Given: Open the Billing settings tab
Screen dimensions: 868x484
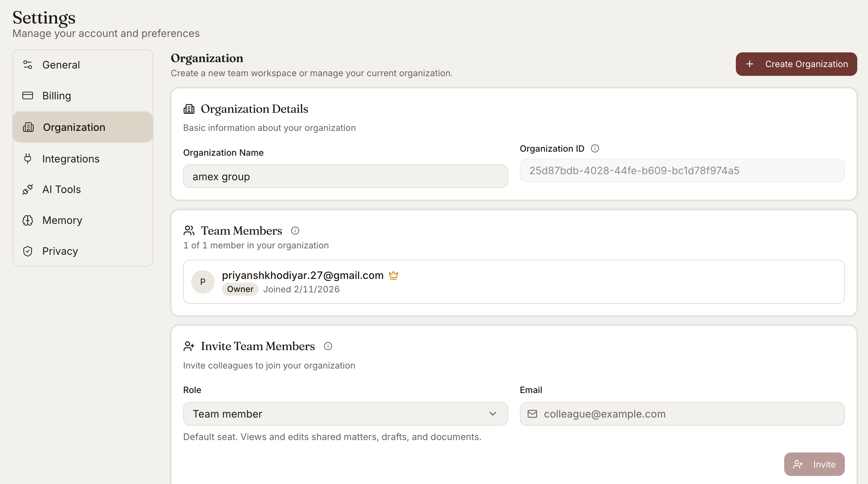Looking at the screenshot, I should pos(83,96).
